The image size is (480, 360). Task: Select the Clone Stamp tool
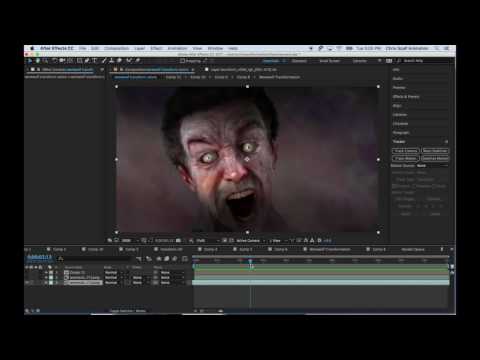coord(111,61)
